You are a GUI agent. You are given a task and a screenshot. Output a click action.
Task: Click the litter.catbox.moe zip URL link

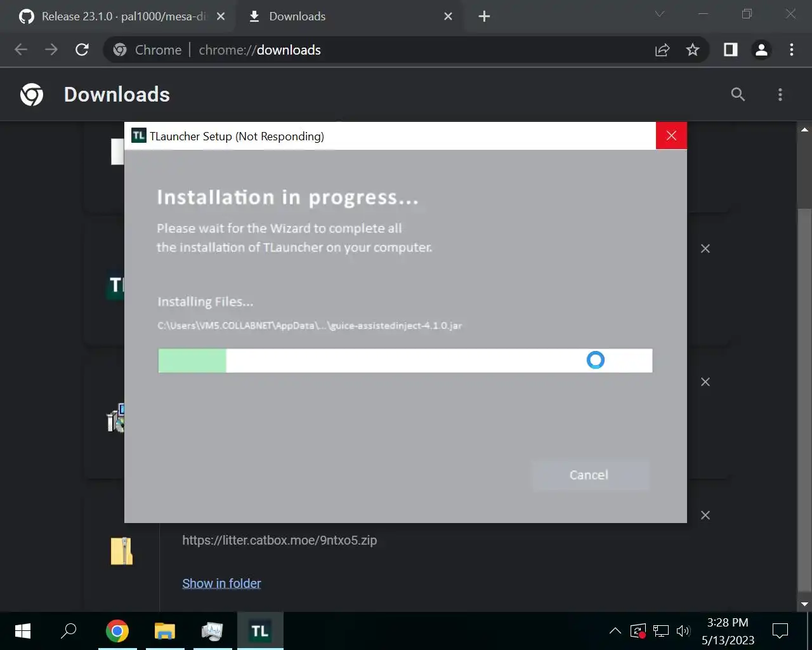(279, 540)
